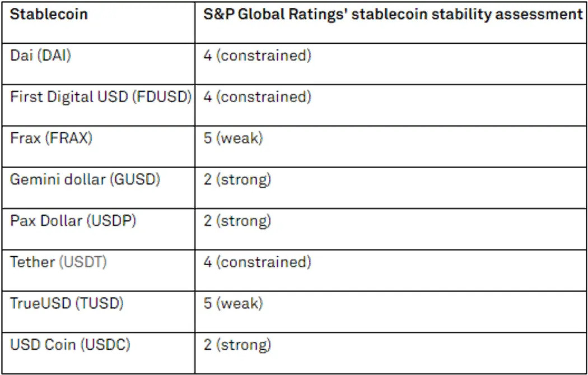Click the USD Coin (USDC) cell
The image size is (588, 375).
coord(70,344)
